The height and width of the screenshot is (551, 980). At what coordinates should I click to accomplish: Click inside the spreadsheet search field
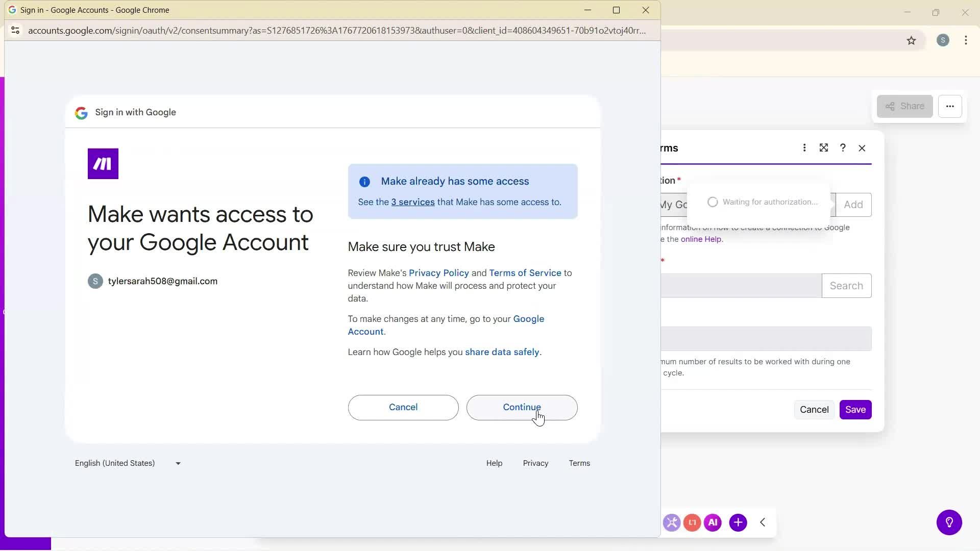click(740, 286)
